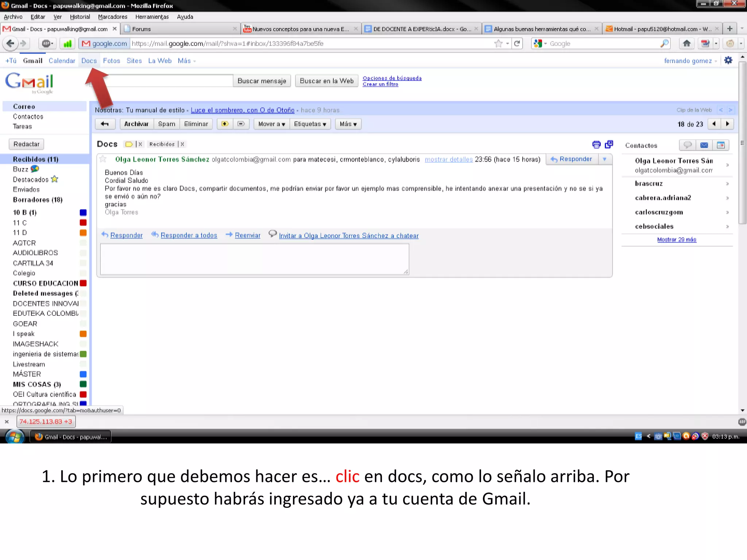Open message in new window icon
The width and height of the screenshot is (747, 560).
(609, 144)
